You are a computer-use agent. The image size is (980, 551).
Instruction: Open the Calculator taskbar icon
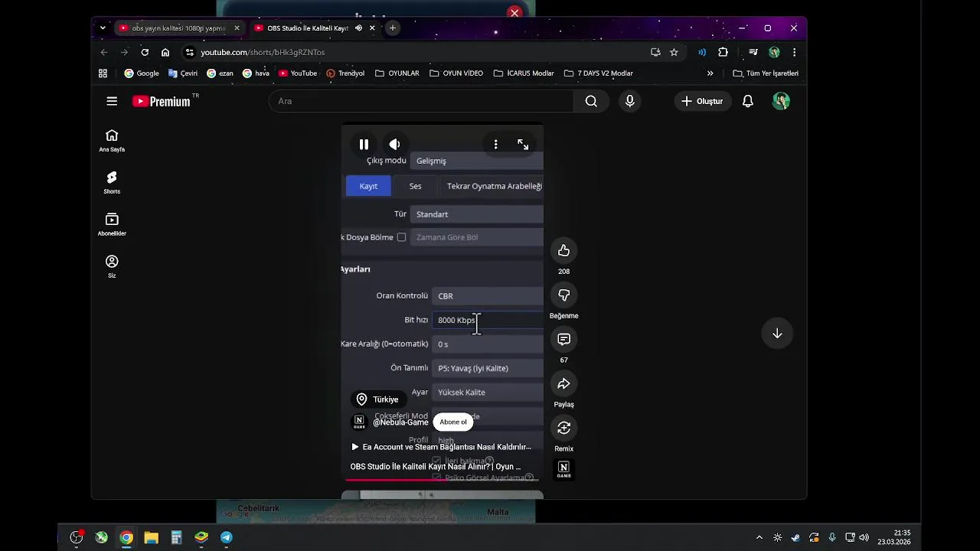(x=176, y=537)
